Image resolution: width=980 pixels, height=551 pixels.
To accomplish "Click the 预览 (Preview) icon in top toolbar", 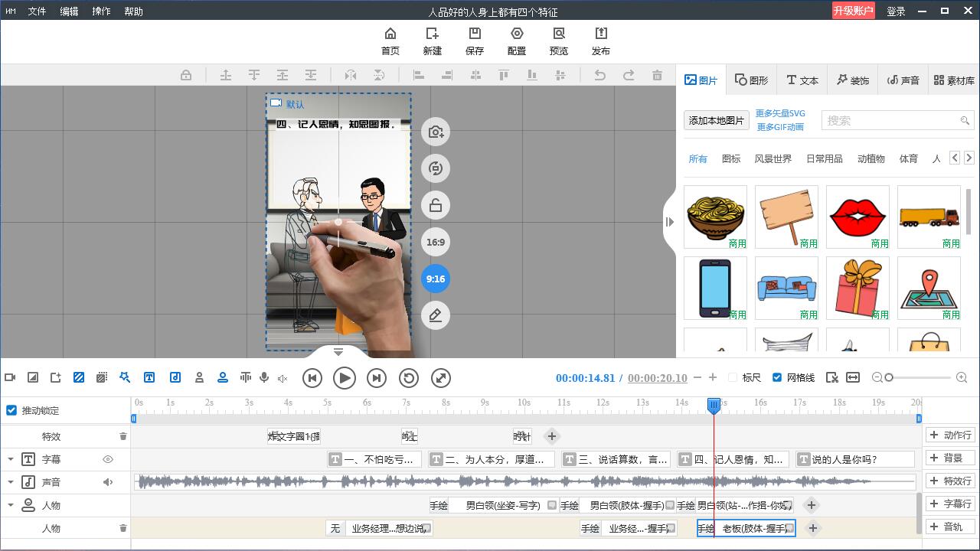I will 559,40.
